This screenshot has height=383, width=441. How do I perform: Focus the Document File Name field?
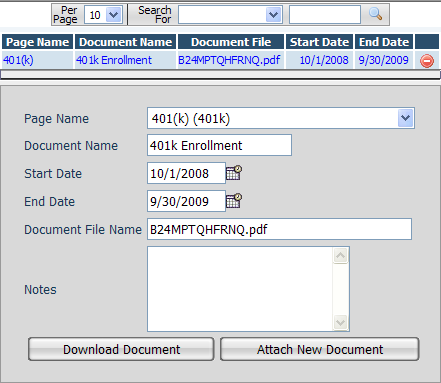pyautogui.click(x=279, y=229)
